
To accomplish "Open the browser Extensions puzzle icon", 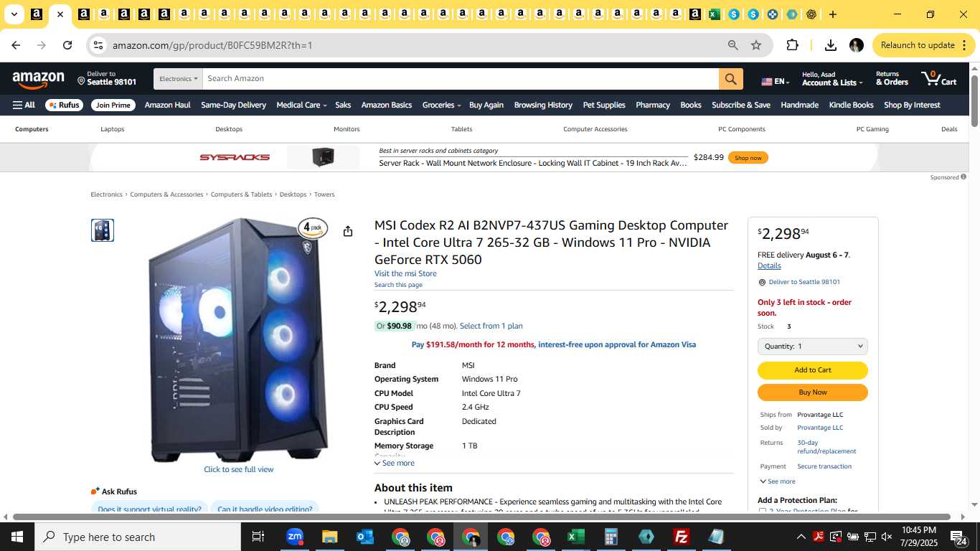I will (792, 45).
